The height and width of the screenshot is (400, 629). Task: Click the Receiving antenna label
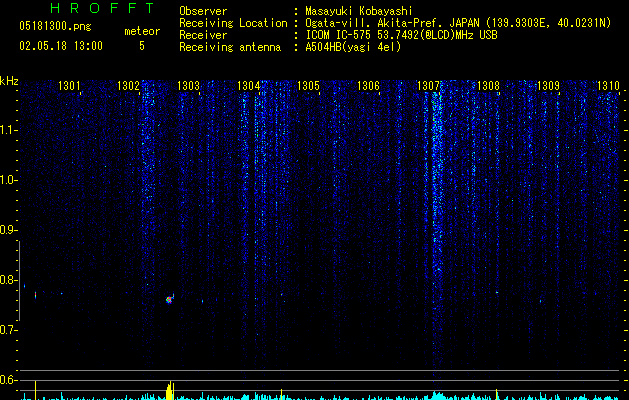click(230, 47)
